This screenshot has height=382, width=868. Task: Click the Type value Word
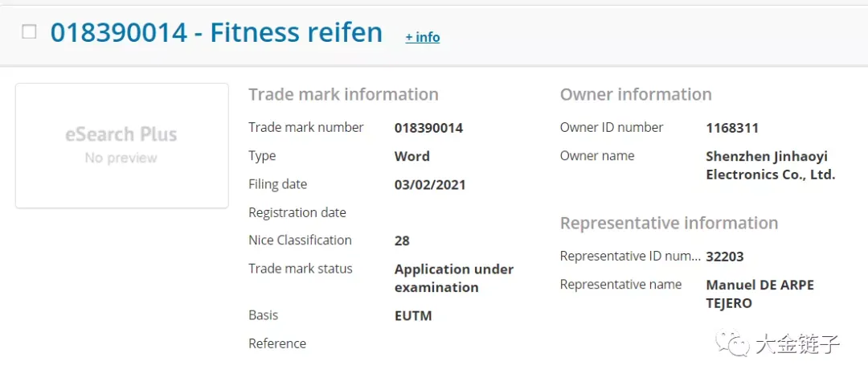point(411,156)
